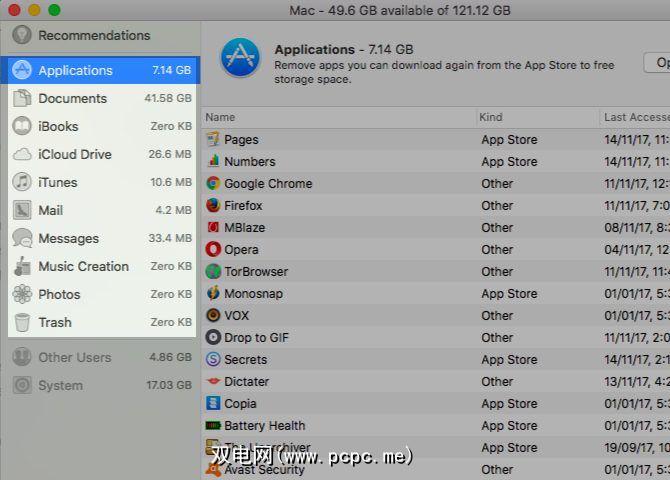The width and height of the screenshot is (670, 480).
Task: Select the Google Chrome row name
Action: (x=268, y=184)
